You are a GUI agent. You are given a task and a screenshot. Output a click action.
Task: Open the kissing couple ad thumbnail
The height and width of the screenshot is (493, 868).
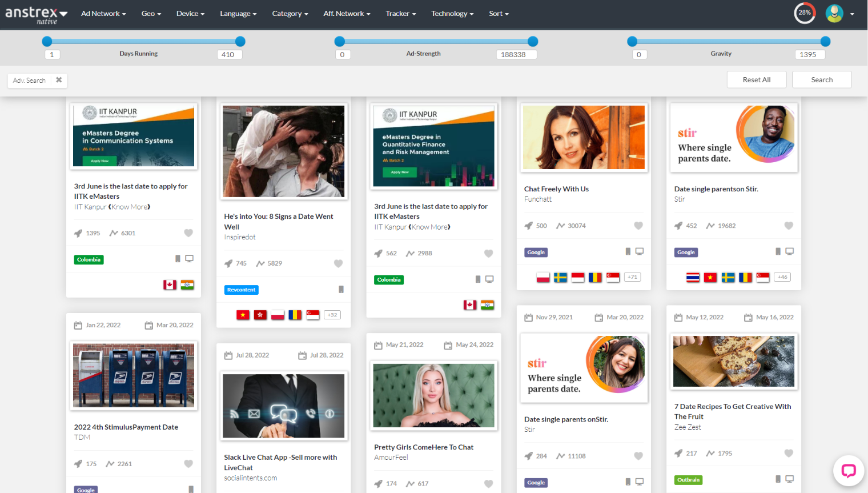284,151
